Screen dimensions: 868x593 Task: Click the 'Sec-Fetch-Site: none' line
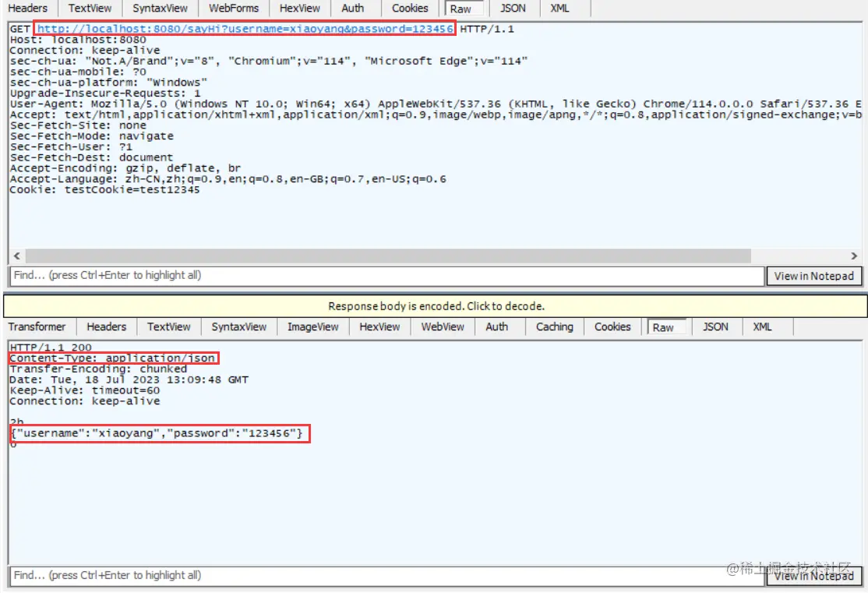coord(78,125)
